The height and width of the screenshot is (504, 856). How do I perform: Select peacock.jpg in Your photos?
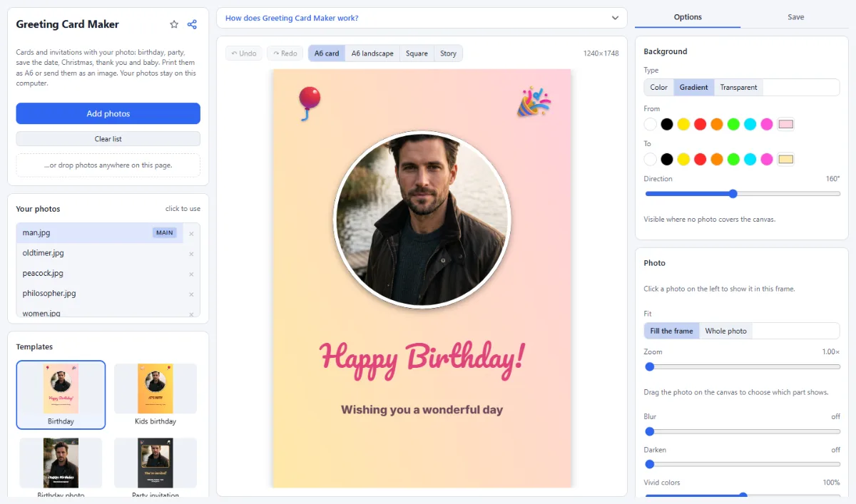[100, 274]
